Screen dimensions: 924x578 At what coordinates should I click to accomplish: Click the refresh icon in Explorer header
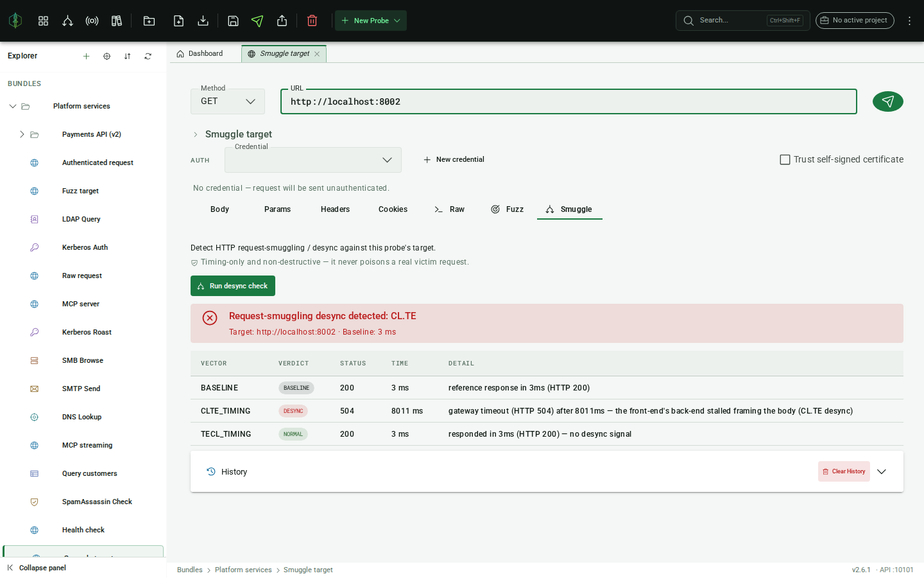[148, 57]
